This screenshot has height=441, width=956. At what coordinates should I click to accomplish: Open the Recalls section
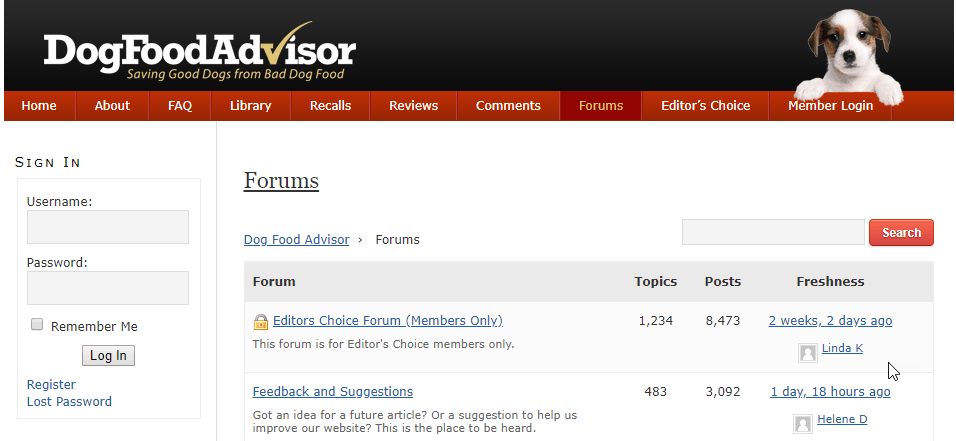(x=330, y=106)
